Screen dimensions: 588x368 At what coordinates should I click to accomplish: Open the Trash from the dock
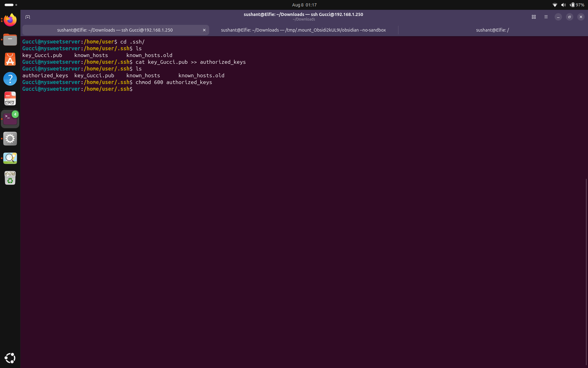click(10, 178)
